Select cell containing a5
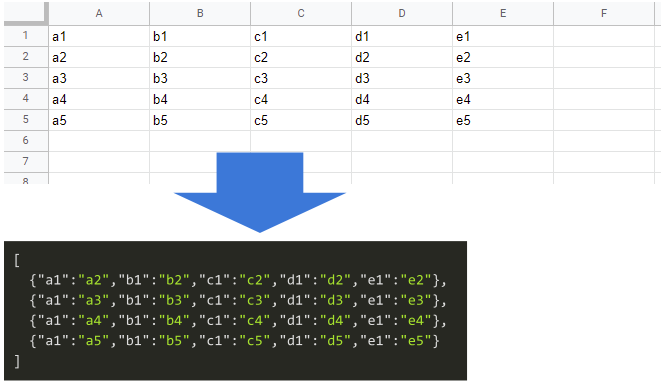Screen dimensions: 664x382 99,120
